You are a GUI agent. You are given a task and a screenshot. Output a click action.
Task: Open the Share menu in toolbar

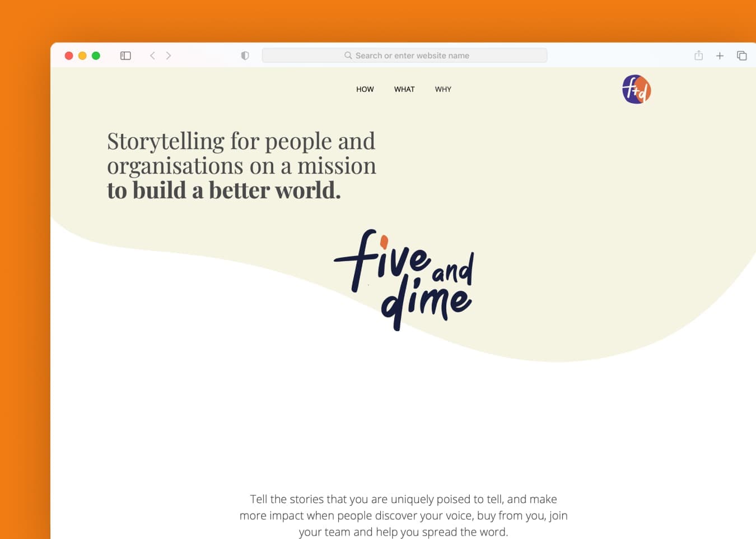tap(698, 55)
